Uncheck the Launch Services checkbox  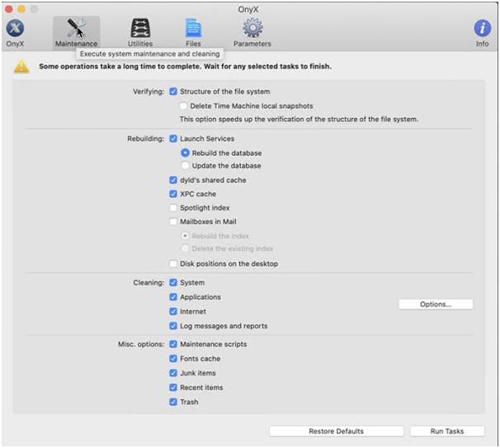pyautogui.click(x=173, y=139)
